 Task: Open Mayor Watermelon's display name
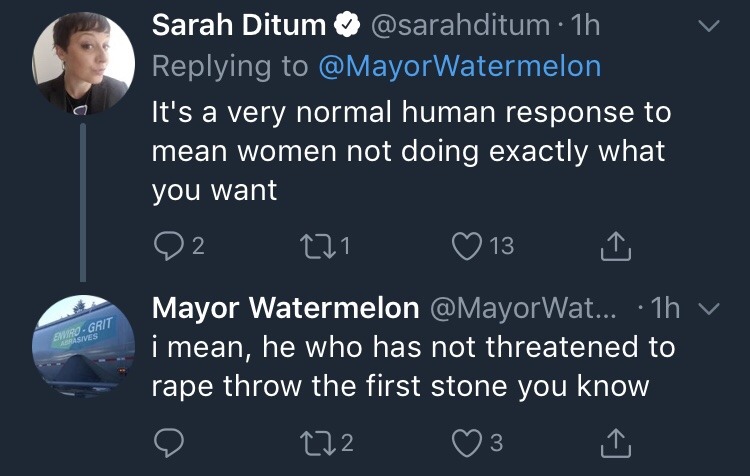285,308
